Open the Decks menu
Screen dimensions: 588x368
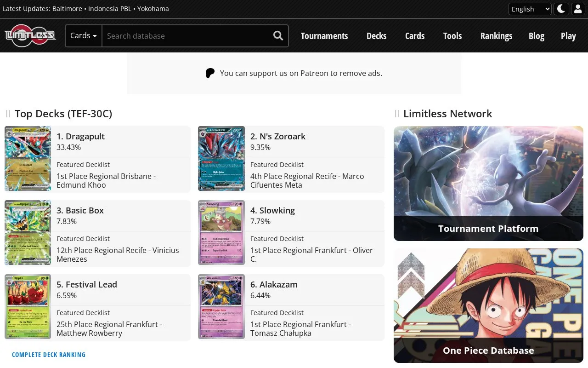377,36
